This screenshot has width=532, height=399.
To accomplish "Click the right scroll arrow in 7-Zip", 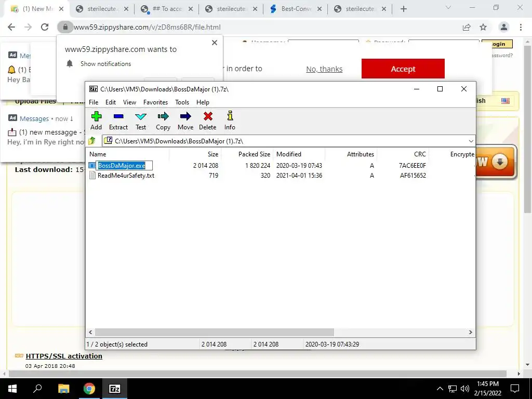I will [x=471, y=332].
